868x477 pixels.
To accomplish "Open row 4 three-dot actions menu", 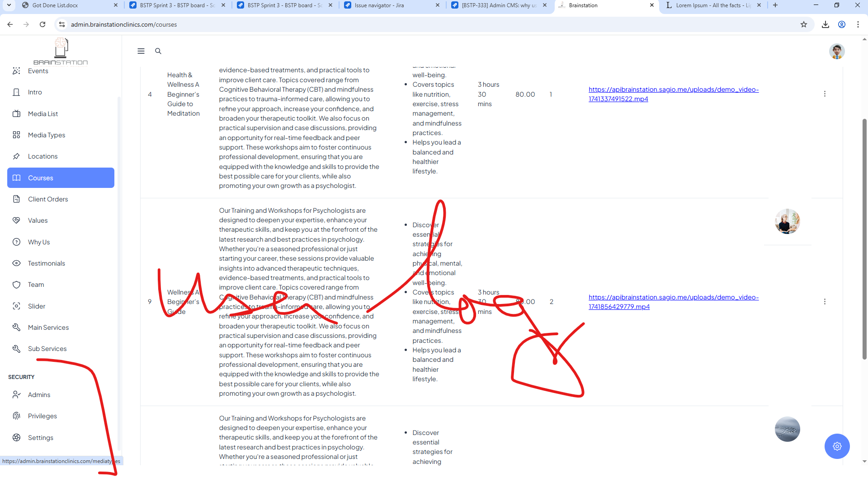I will (x=825, y=94).
